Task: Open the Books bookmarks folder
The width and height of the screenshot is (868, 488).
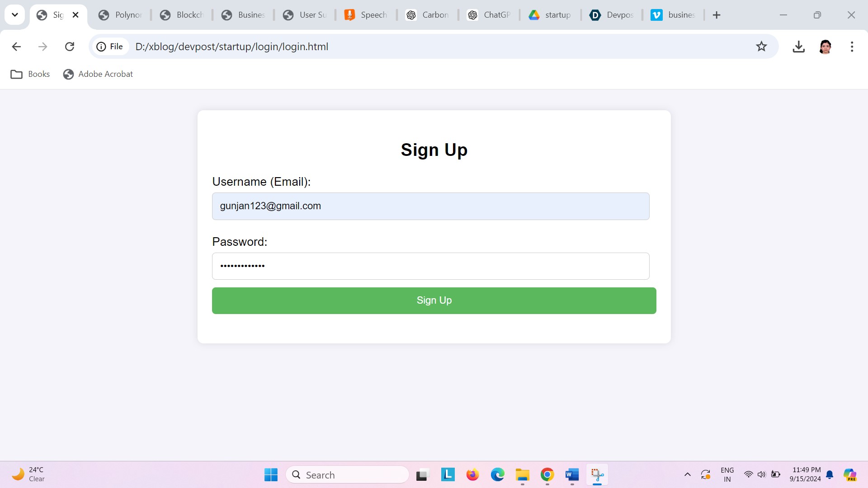Action: click(30, 74)
